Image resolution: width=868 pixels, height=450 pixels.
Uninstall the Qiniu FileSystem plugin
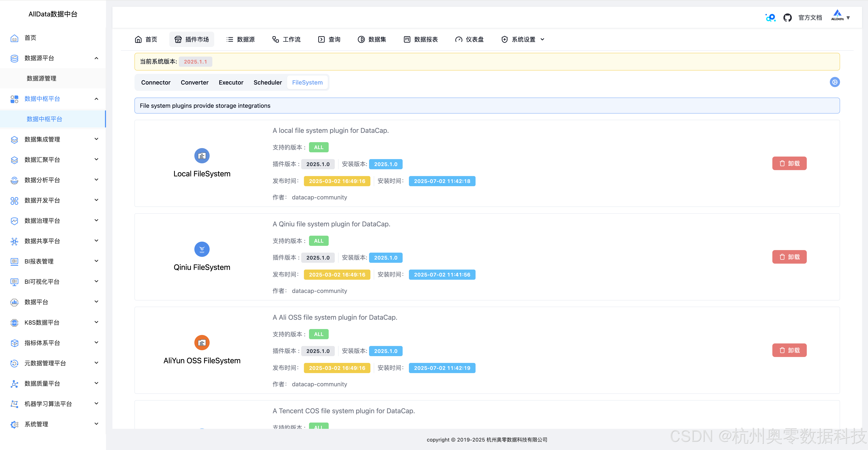[789, 257]
